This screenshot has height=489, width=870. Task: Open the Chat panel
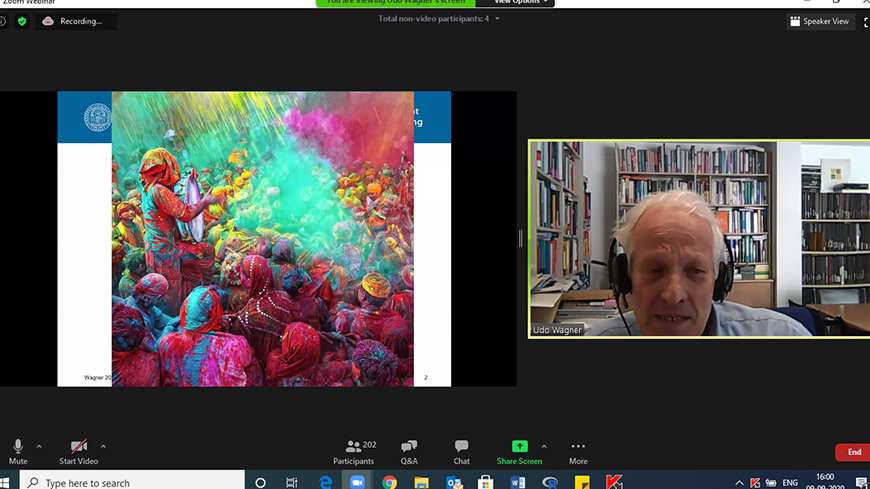coord(461,451)
